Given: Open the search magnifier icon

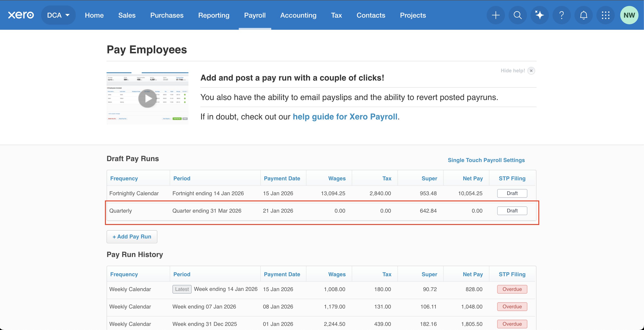Looking at the screenshot, I should coord(518,15).
